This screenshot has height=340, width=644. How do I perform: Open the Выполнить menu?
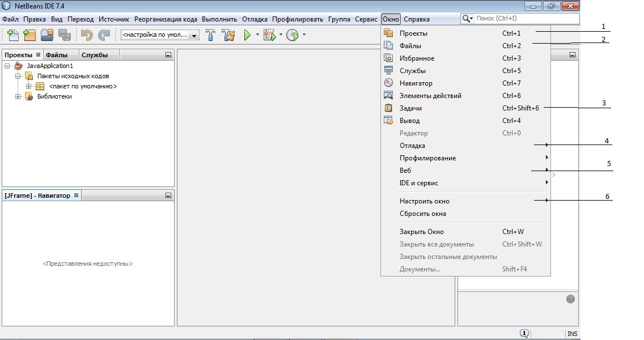219,19
